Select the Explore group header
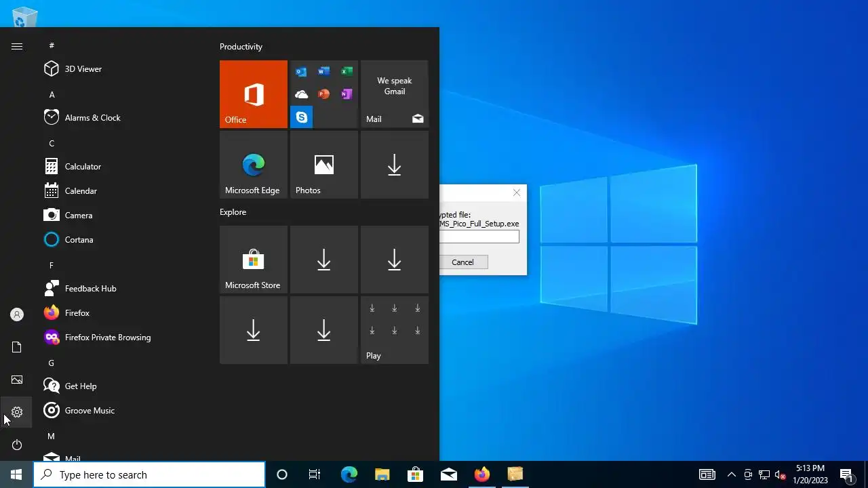This screenshot has height=488, width=868. [x=233, y=212]
